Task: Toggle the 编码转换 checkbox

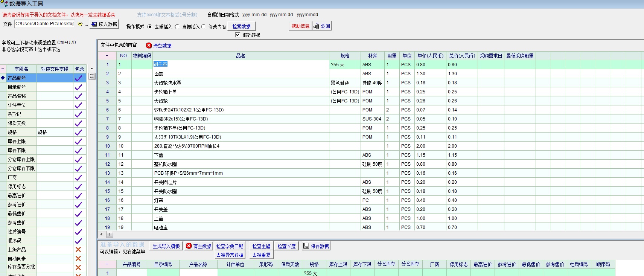Action: click(x=238, y=35)
